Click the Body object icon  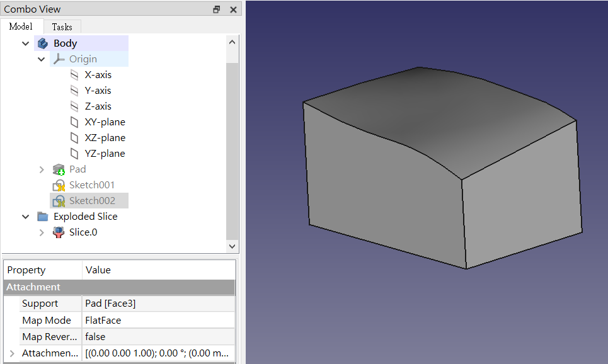point(43,43)
